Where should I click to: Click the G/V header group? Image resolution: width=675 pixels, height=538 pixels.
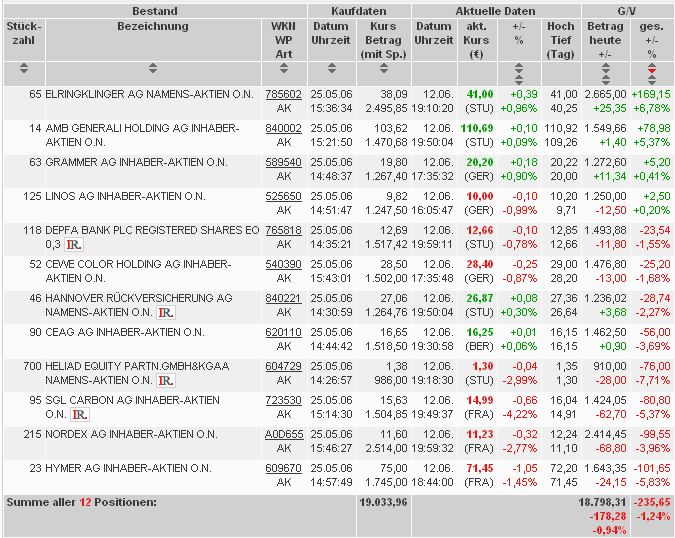(x=627, y=11)
